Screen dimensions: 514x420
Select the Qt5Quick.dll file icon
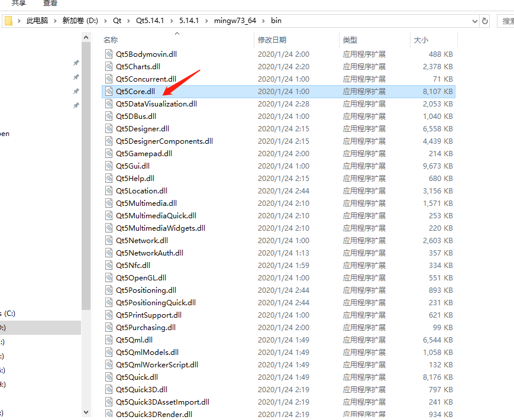pos(108,377)
